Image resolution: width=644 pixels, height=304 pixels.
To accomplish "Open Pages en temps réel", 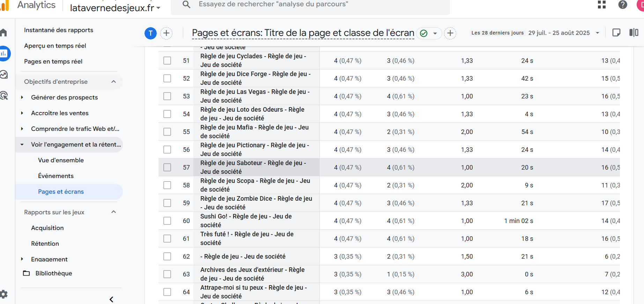I will click(53, 61).
